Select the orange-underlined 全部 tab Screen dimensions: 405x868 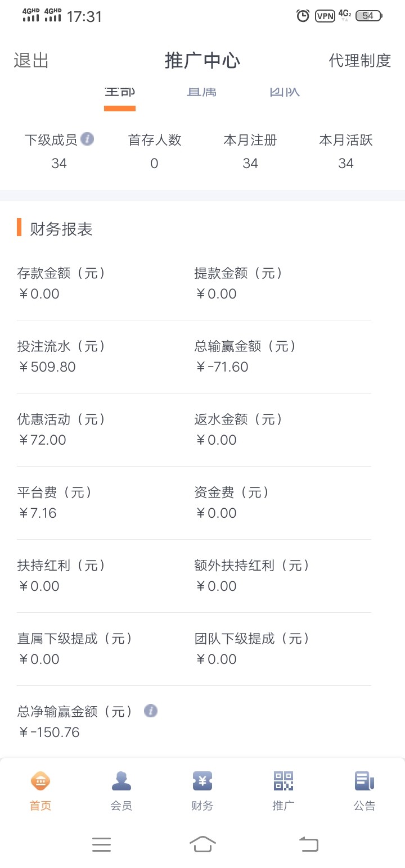[120, 93]
